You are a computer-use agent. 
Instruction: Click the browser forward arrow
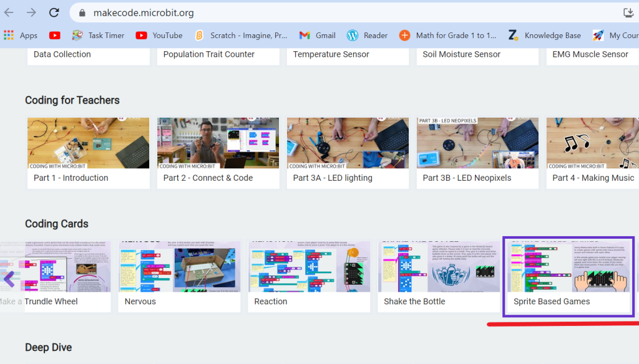(31, 12)
